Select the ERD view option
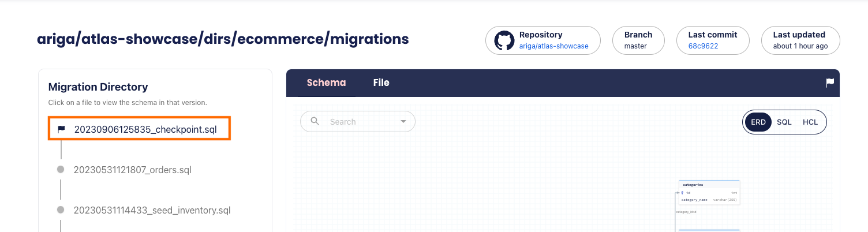This screenshot has width=868, height=232. [x=758, y=122]
